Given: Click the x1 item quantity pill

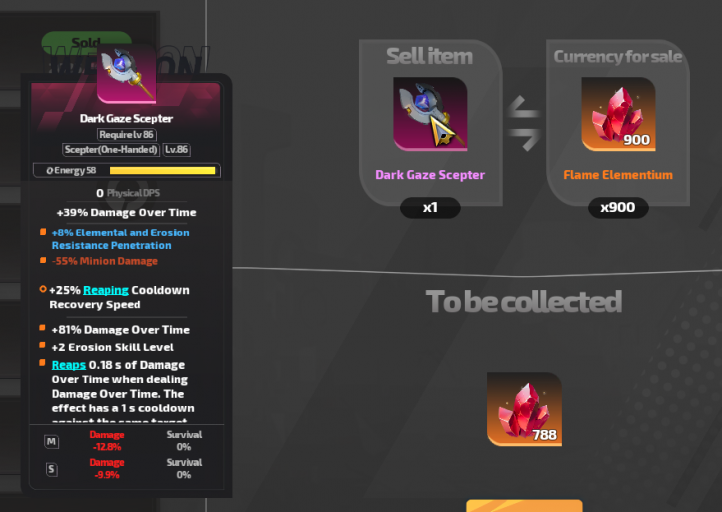Looking at the screenshot, I should pos(430,208).
